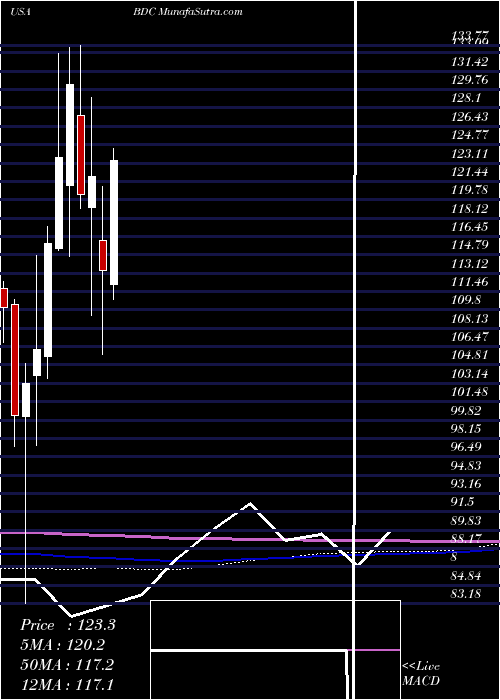The width and height of the screenshot is (500, 700).
Task: Click the price axis label 118.12
Action: coord(469,208)
